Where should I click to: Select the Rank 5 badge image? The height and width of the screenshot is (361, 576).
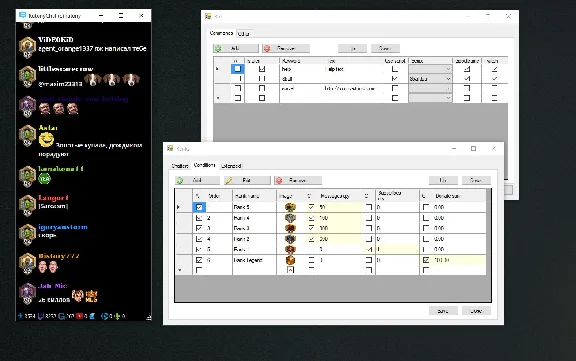pos(290,207)
